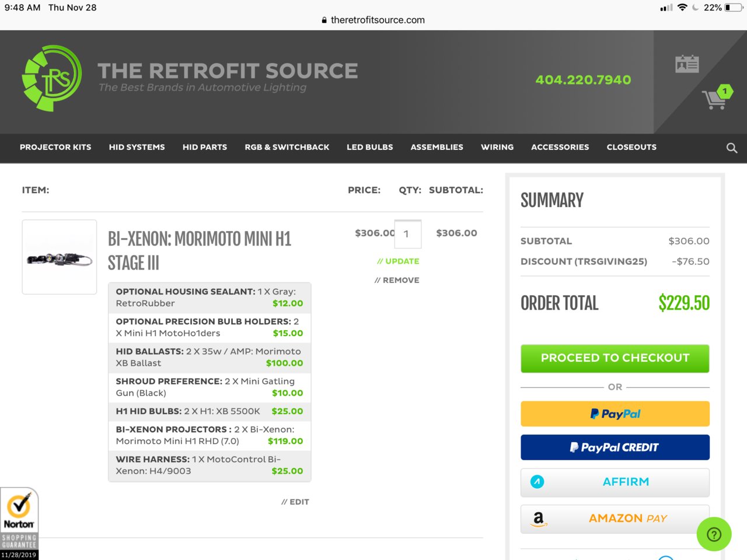Choose the Amazon Pay button
Screen dimensions: 747x560
(615, 519)
